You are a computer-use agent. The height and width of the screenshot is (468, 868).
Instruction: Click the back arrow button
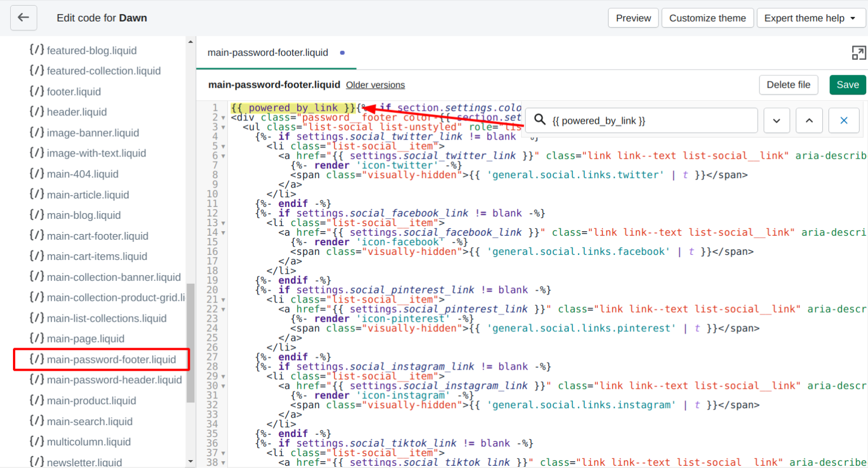[23, 18]
